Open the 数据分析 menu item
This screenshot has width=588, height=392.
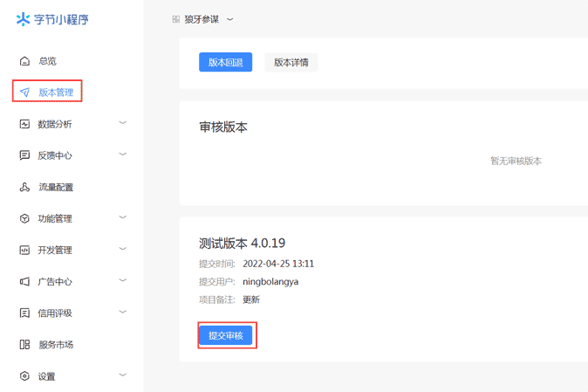55,124
